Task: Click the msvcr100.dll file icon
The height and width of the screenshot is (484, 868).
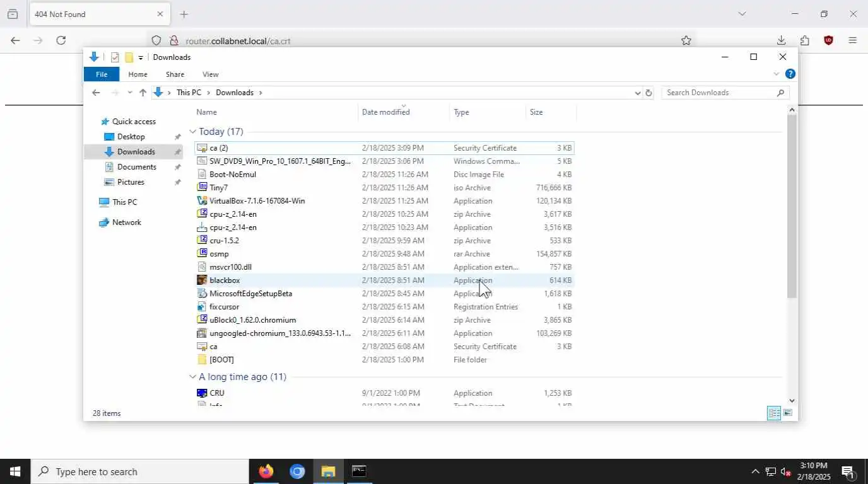Action: (202, 267)
